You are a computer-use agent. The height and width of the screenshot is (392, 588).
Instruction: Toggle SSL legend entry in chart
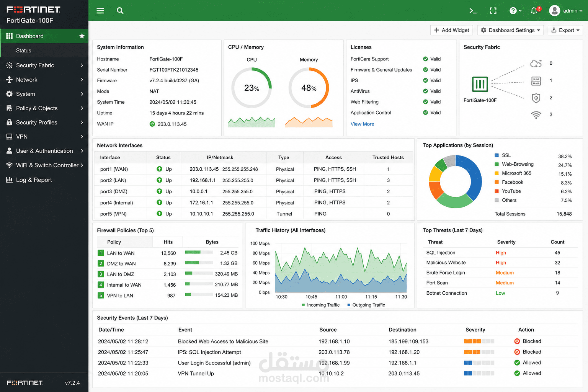[x=503, y=155]
